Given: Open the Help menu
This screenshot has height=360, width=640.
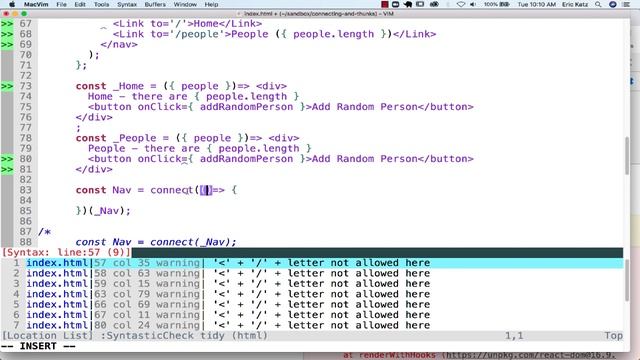Looking at the screenshot, I should (x=211, y=4).
